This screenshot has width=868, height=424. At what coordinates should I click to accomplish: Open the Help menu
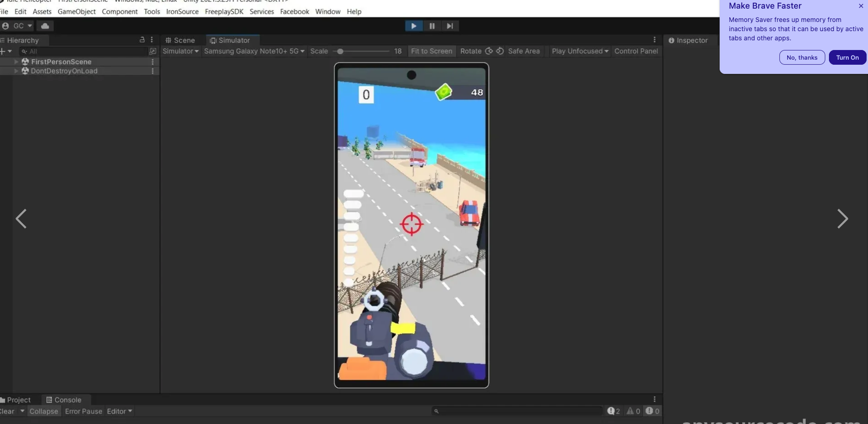[x=354, y=11]
